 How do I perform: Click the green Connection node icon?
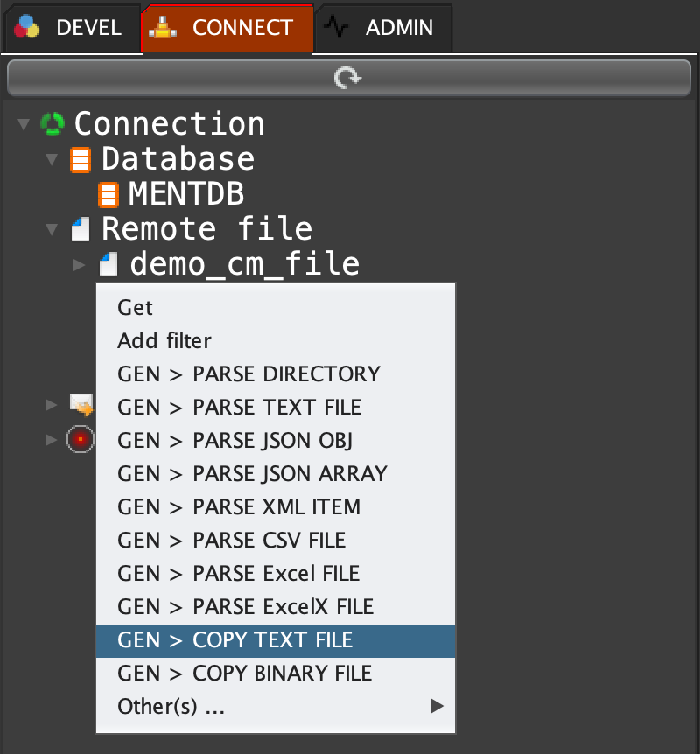[x=52, y=124]
